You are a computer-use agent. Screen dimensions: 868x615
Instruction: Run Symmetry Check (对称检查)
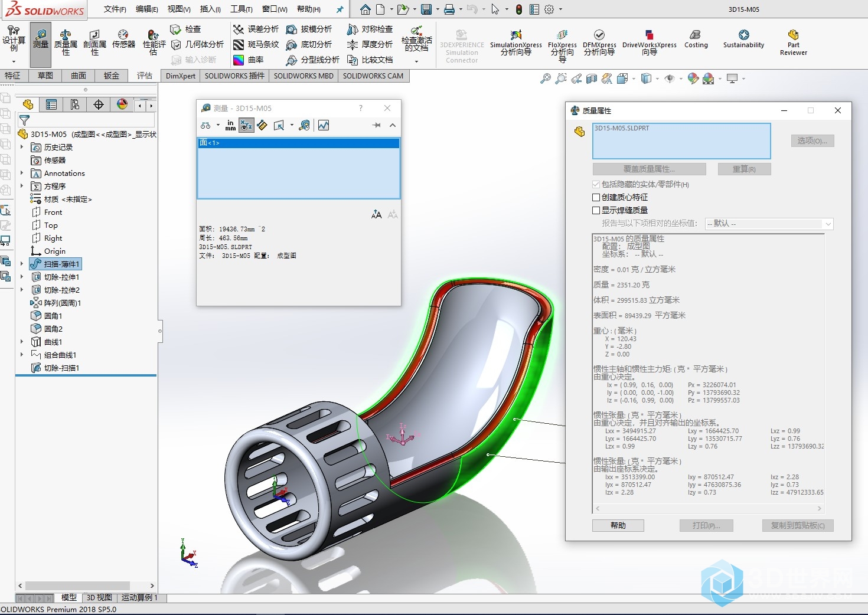click(x=370, y=29)
